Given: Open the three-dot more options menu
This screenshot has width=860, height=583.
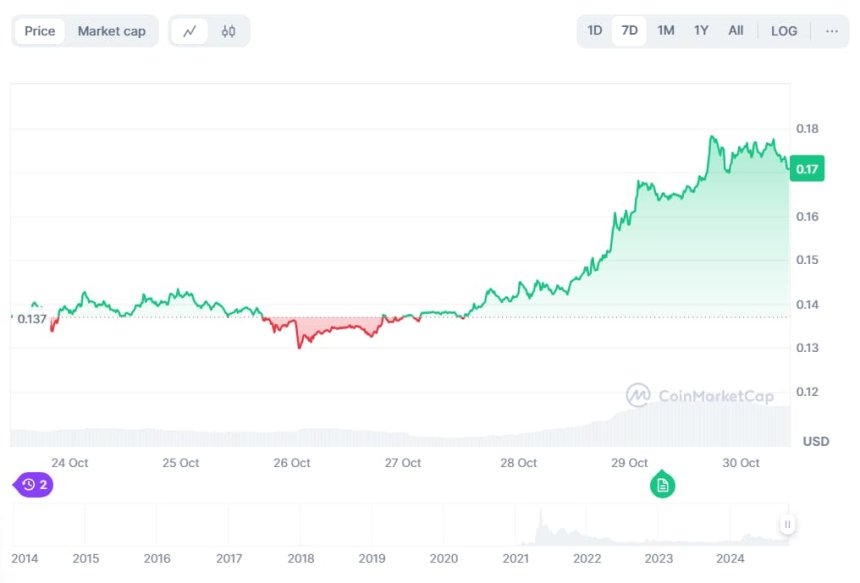Looking at the screenshot, I should (832, 31).
